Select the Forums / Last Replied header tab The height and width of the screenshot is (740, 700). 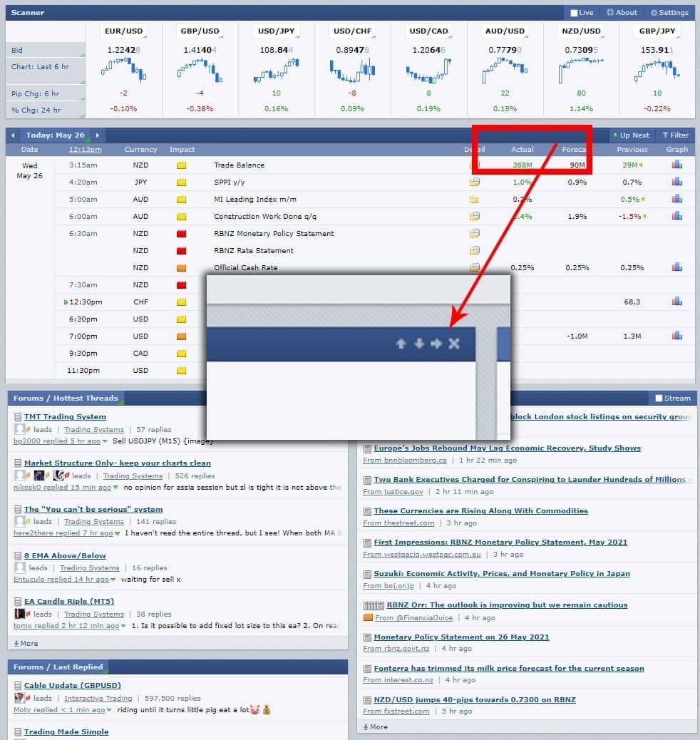[x=58, y=667]
